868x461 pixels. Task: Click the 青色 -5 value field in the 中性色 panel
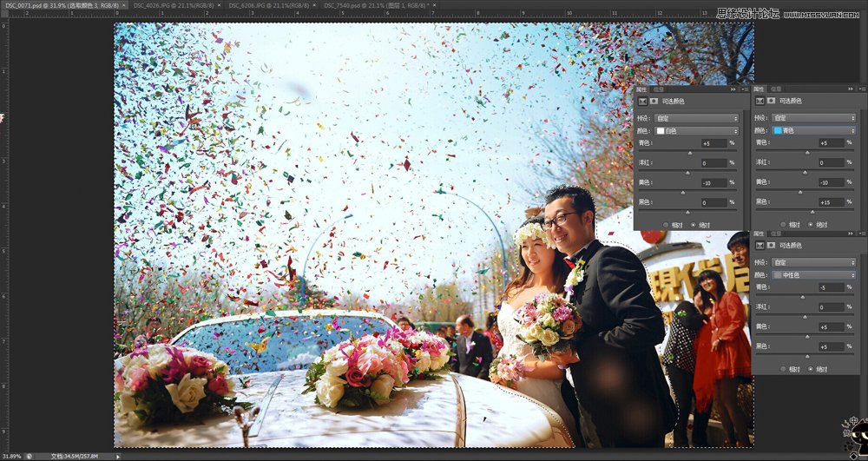coord(832,287)
